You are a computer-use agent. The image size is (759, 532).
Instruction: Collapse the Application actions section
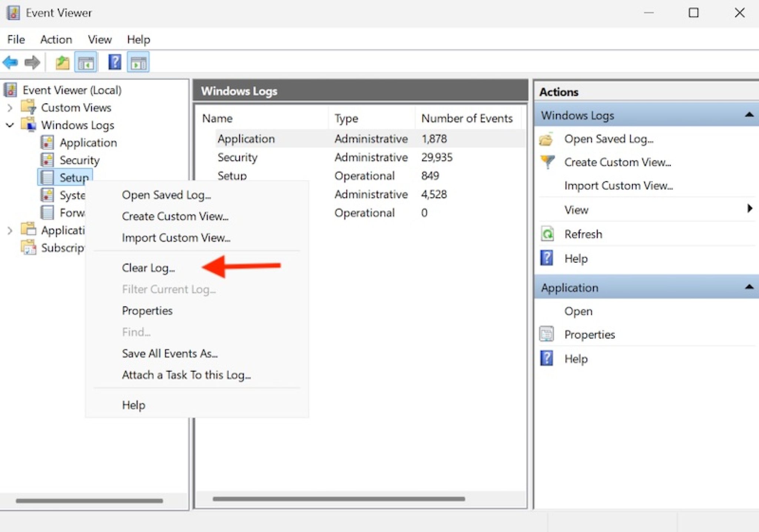pyautogui.click(x=749, y=287)
